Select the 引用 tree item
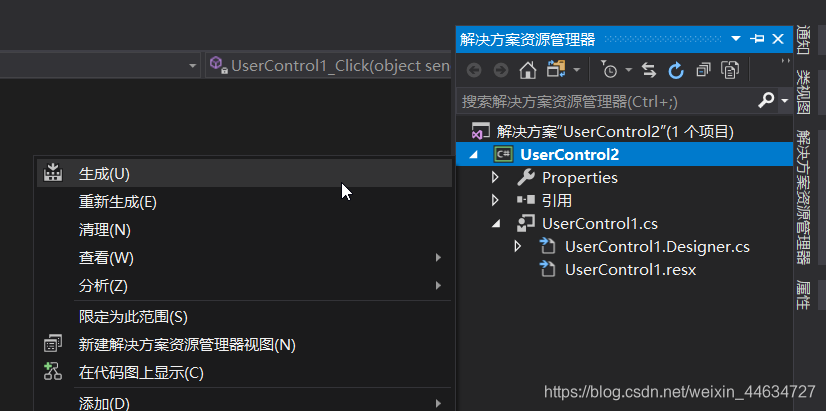826x411 pixels. tap(557, 201)
